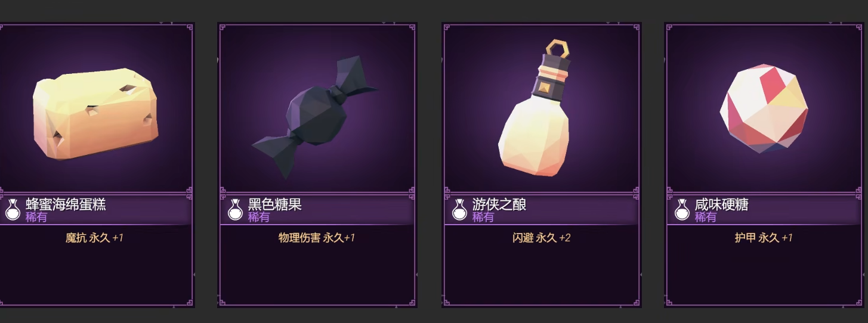Click 稀有 rarity label under 游侠之酿
Screen dimensions: 868x323
[483, 218]
